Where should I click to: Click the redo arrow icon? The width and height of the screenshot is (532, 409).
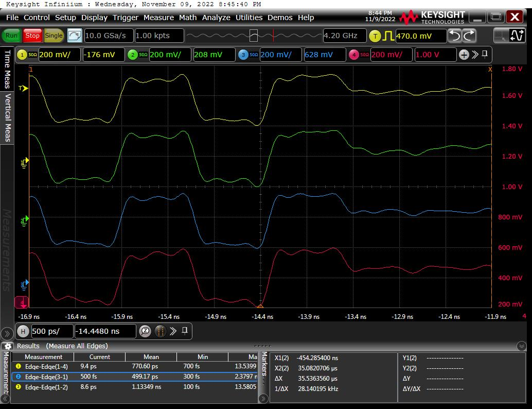point(469,36)
